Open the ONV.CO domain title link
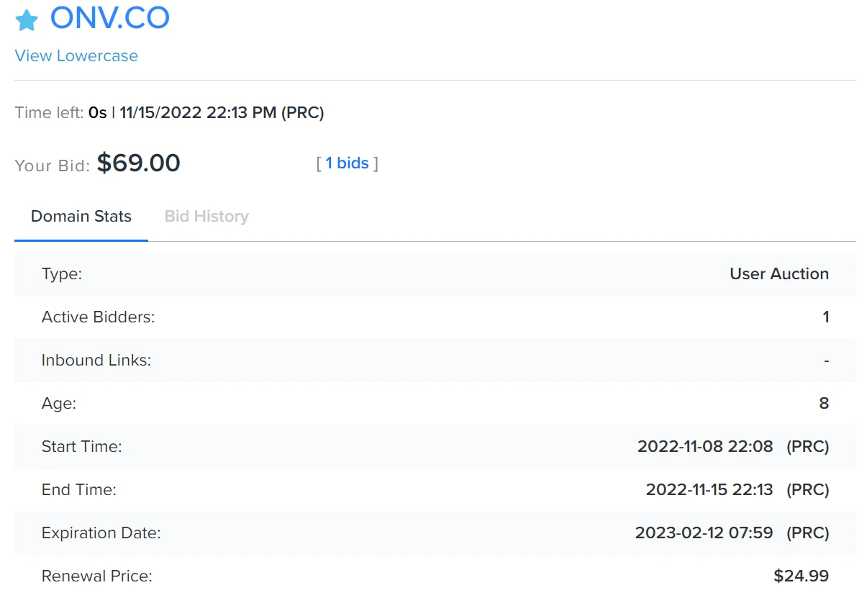This screenshot has width=867, height=616. point(110,18)
